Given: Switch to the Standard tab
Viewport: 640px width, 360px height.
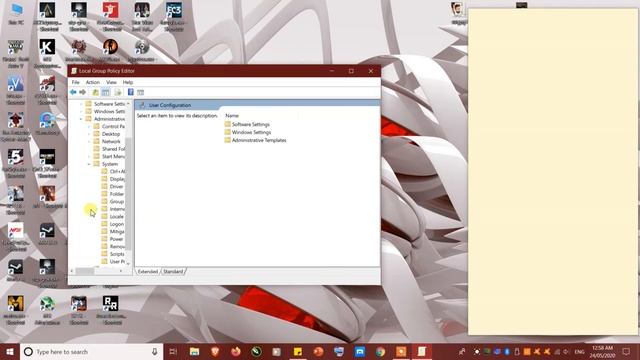Looking at the screenshot, I should coord(173,271).
